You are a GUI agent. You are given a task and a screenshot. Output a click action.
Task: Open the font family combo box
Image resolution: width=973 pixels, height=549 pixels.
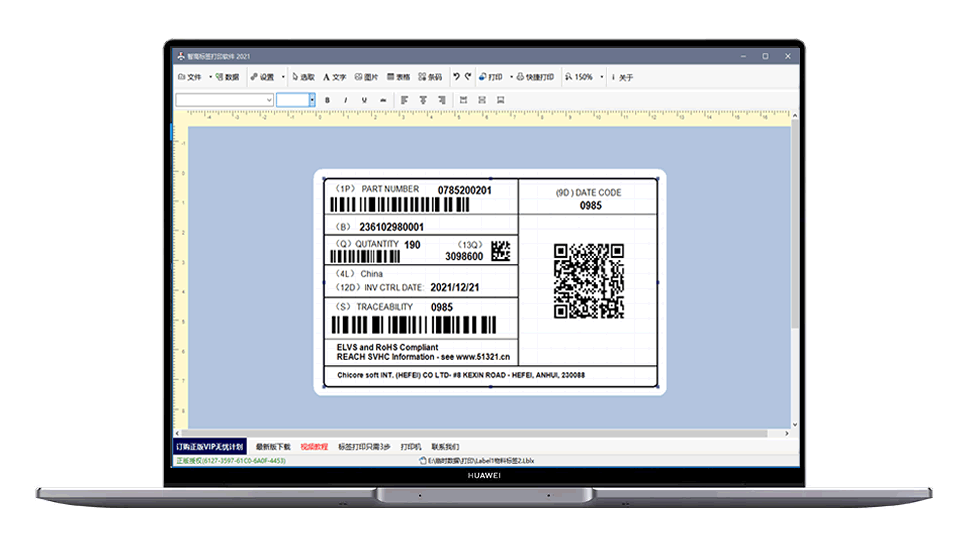click(225, 100)
